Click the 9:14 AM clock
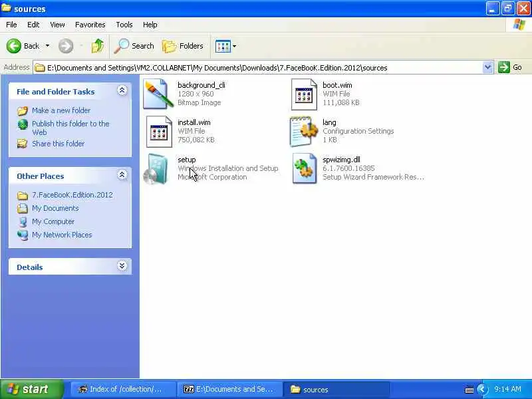This screenshot has height=399, width=532. pos(507,389)
